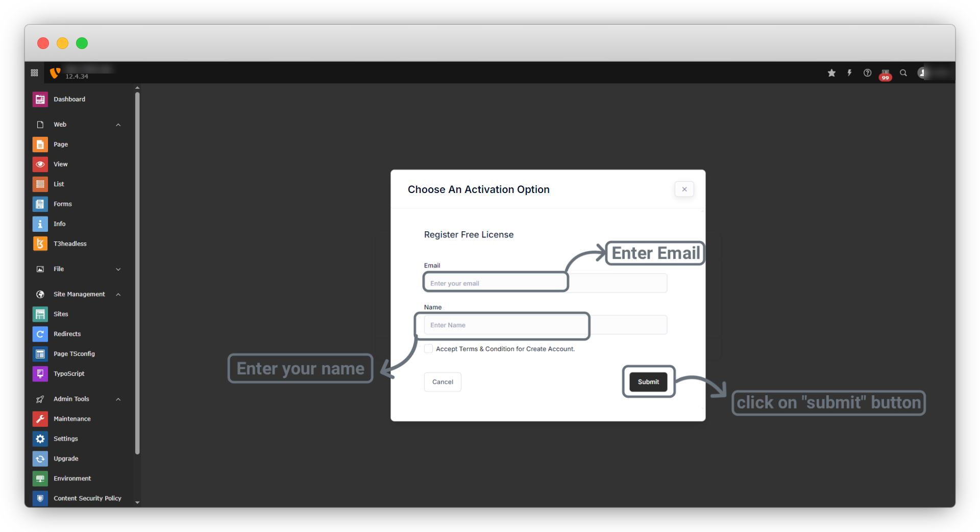Expand the File module group
The height and width of the screenshot is (532, 980).
(x=118, y=269)
